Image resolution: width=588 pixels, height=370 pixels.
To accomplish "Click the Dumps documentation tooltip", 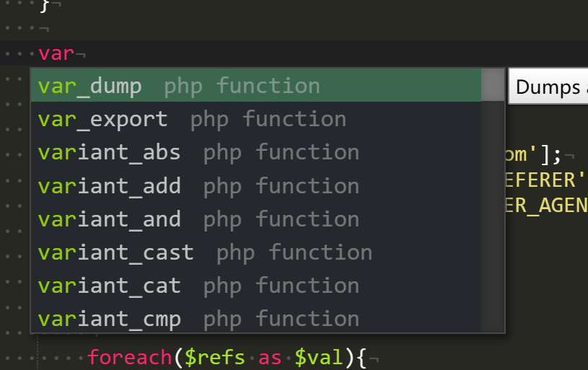I will coord(548,87).
